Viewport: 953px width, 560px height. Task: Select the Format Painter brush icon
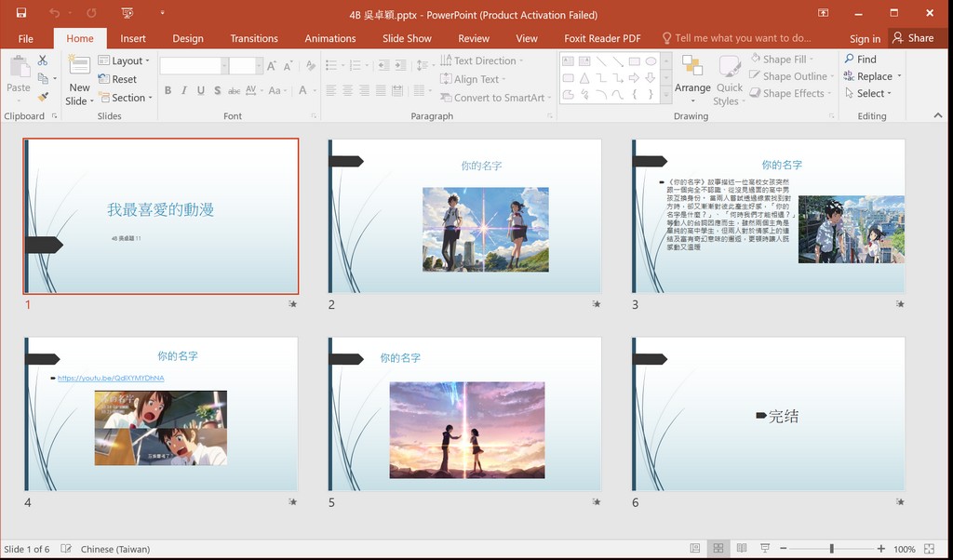(x=43, y=97)
